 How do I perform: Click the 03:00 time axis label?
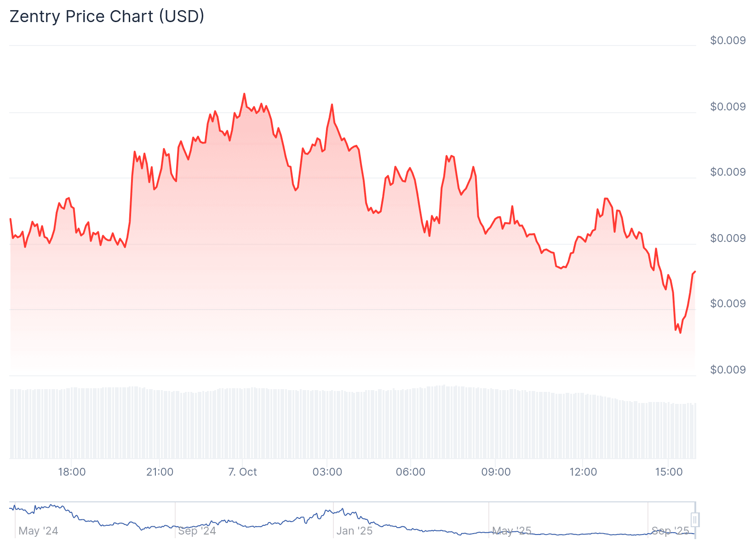[x=327, y=472]
